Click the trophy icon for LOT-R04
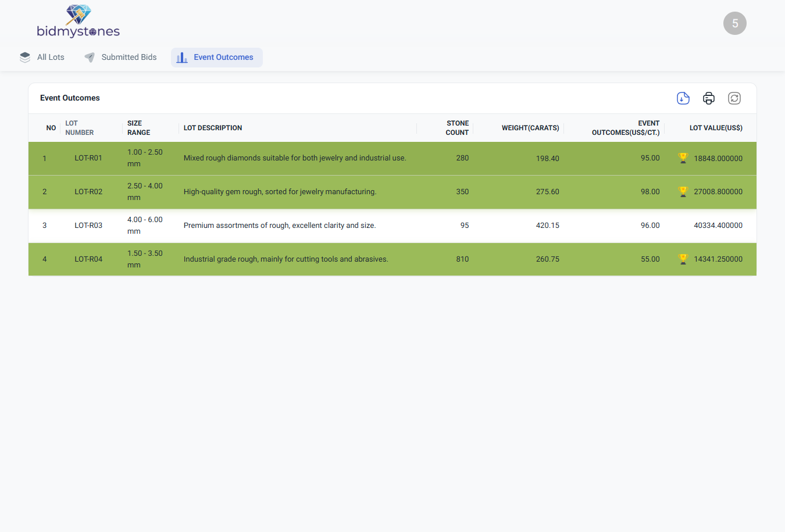 pyautogui.click(x=683, y=259)
